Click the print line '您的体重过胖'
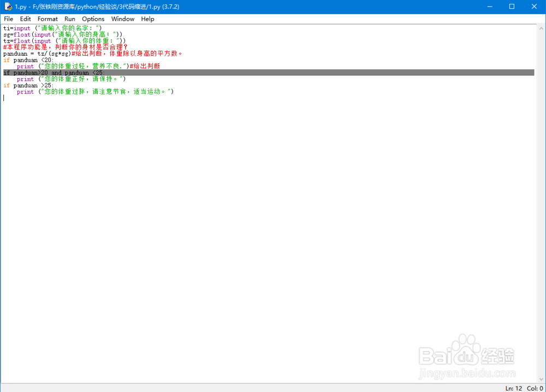 pos(95,92)
